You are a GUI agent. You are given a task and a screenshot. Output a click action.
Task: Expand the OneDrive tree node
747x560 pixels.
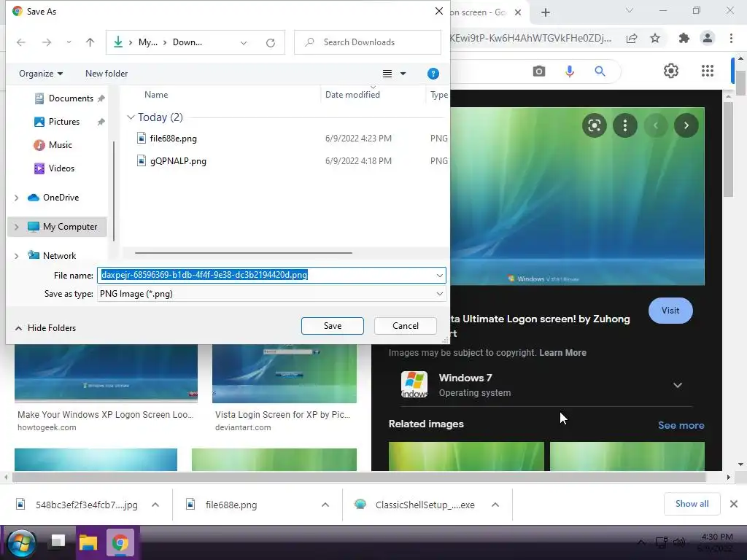16,198
